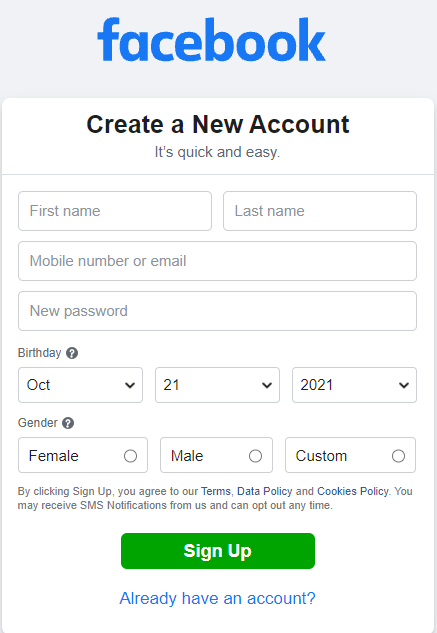Click the Birthday label text
The image size is (437, 633).
point(39,353)
